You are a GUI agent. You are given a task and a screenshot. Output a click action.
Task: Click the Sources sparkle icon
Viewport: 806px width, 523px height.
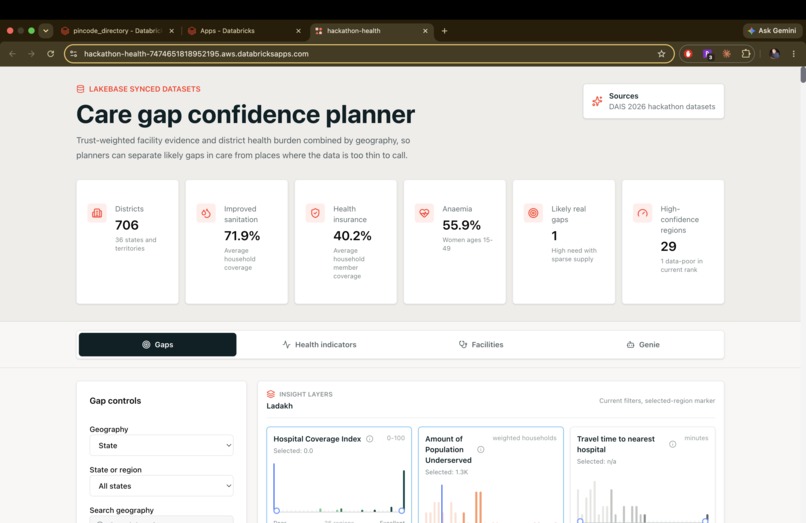coord(597,101)
